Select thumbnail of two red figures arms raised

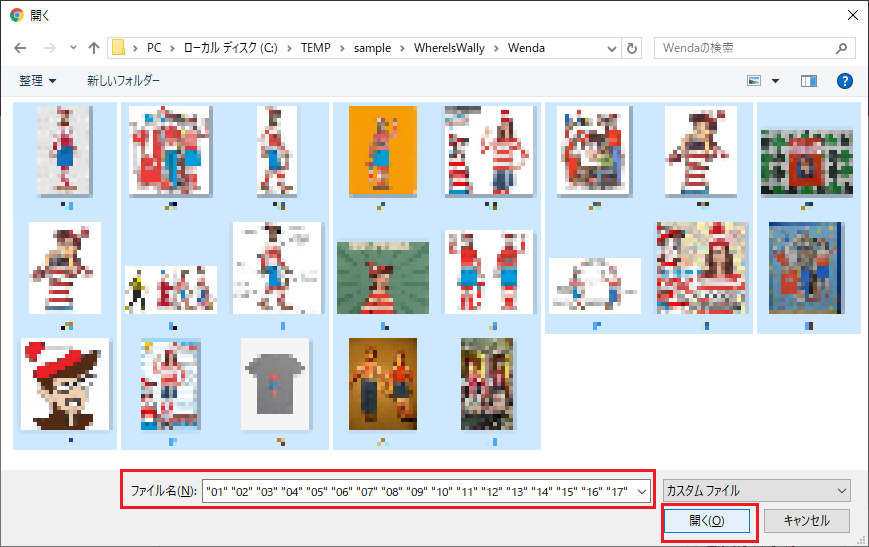(489, 272)
